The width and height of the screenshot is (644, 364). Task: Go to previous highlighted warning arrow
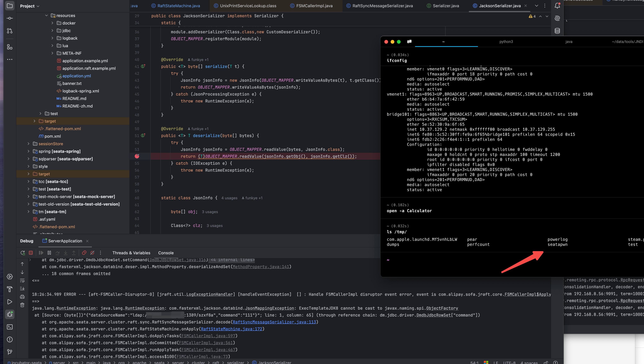tap(540, 16)
